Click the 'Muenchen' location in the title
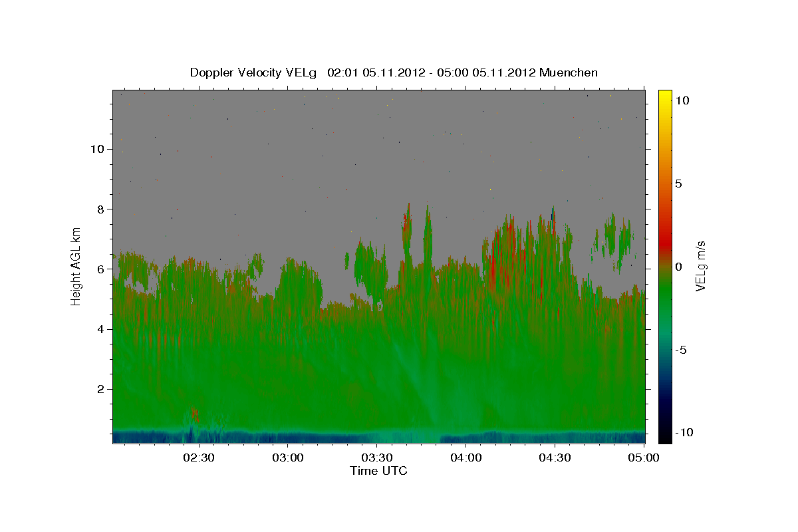 click(x=569, y=72)
